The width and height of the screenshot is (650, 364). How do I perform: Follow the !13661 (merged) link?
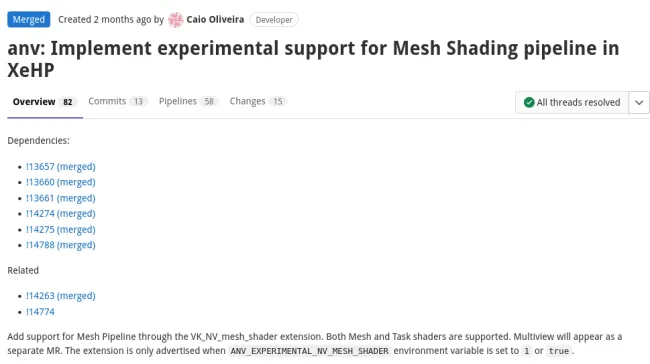(x=61, y=198)
